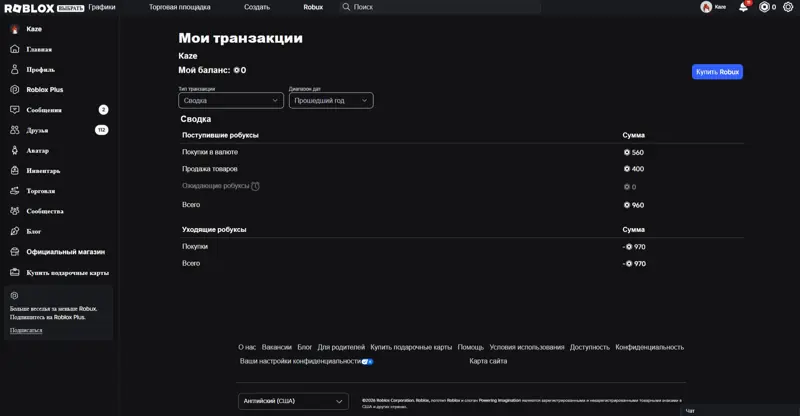Toggle the privacy settings switch icon in footer
This screenshot has height=416, width=800.
[368, 361]
